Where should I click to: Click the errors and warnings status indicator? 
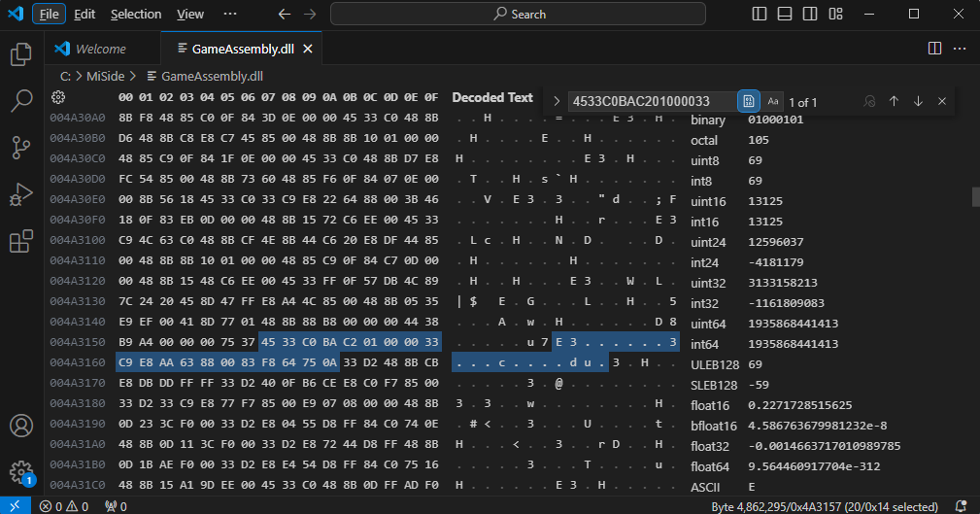(64, 506)
